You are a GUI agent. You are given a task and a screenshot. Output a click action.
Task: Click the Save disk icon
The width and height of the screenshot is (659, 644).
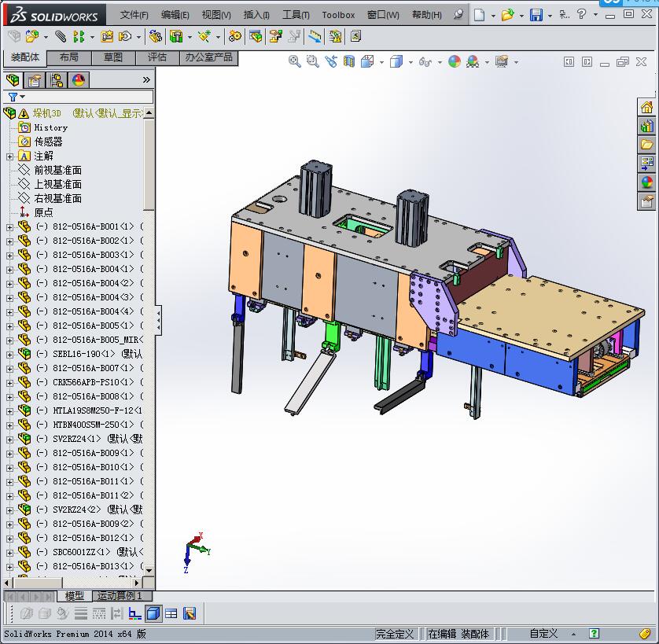click(x=536, y=15)
